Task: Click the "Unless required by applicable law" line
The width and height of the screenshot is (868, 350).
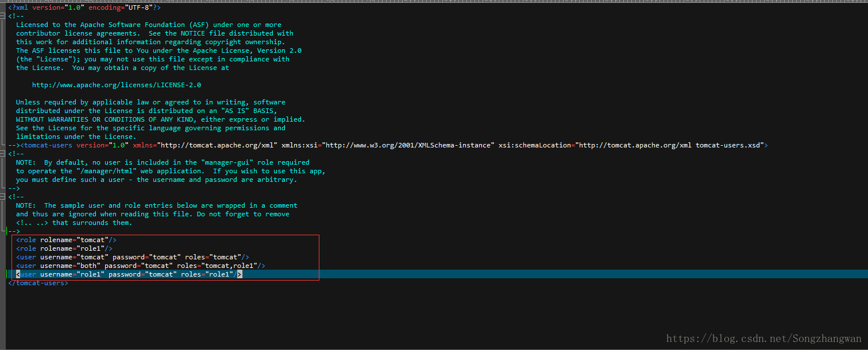Action: 151,102
